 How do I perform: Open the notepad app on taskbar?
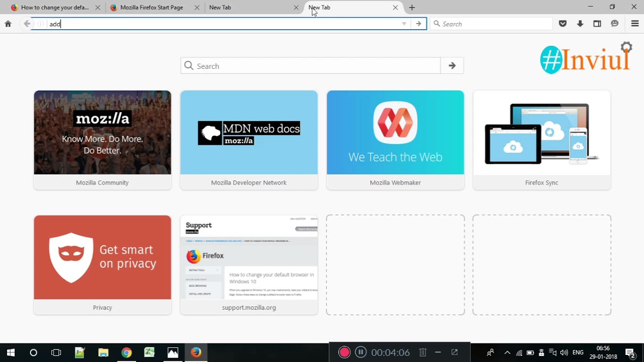(79, 352)
